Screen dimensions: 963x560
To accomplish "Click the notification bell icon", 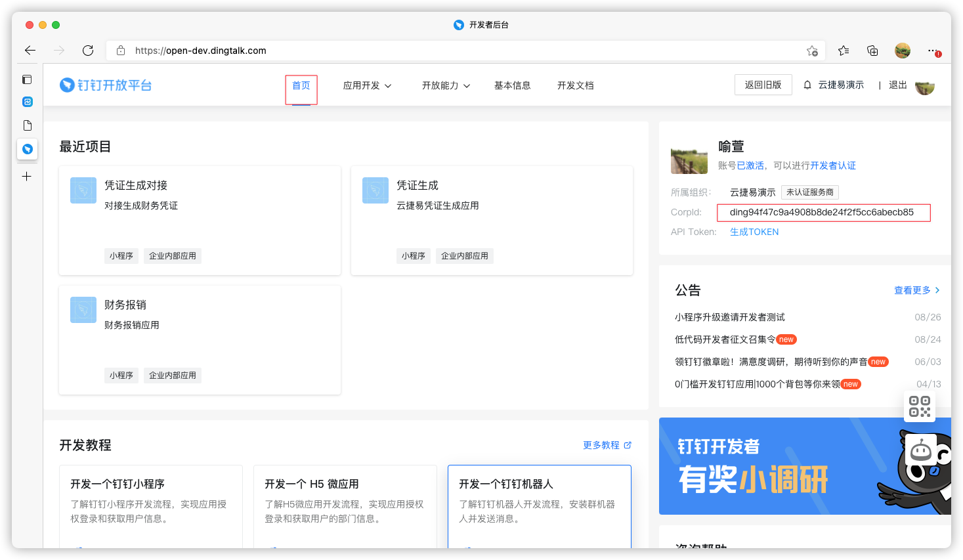I will click(807, 85).
